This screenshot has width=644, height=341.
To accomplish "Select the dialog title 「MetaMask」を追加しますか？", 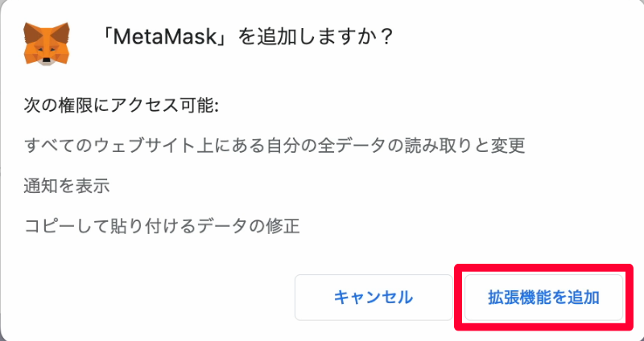I will pos(246,37).
